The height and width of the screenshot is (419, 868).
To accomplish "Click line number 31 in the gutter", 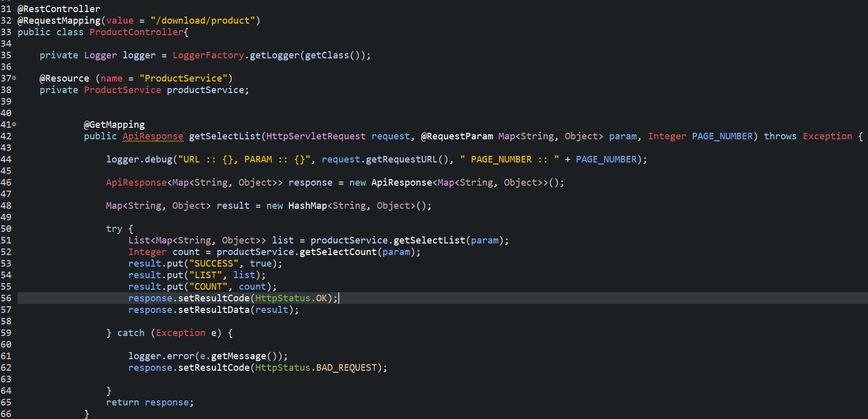I will 6,9.
